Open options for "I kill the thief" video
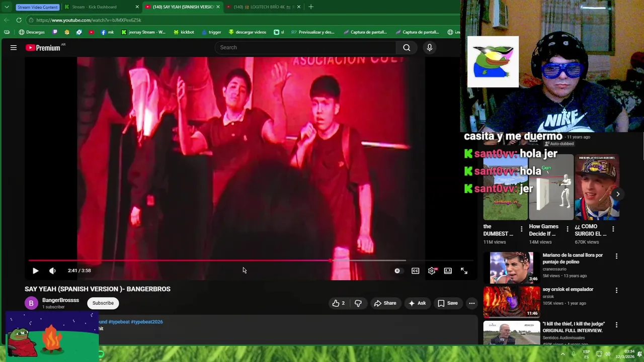Screen dimensions: 644x362 [616, 325]
